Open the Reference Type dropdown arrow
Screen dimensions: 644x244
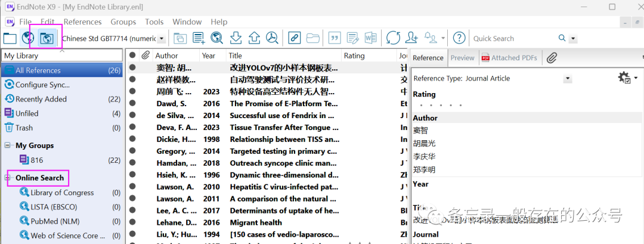pyautogui.click(x=568, y=79)
